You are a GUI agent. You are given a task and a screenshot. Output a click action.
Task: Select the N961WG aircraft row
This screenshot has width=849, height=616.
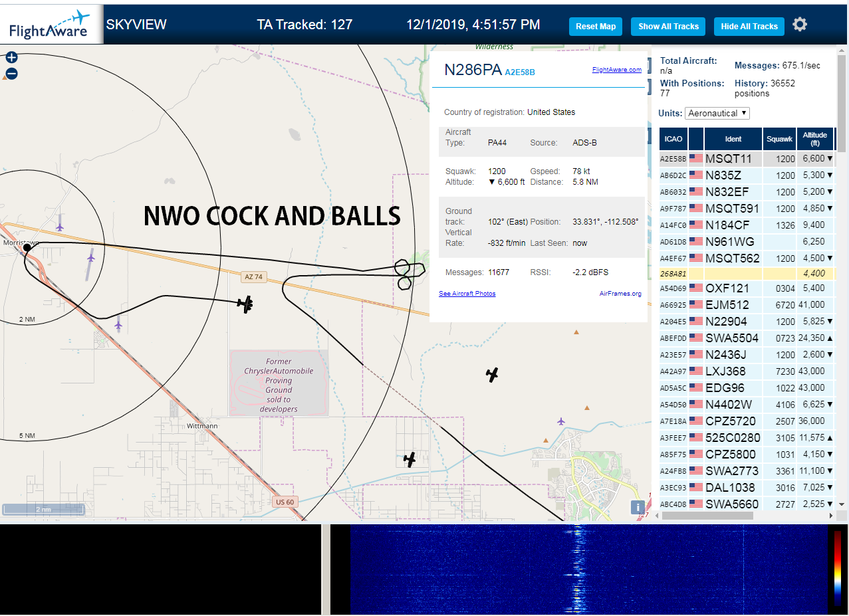click(x=747, y=241)
